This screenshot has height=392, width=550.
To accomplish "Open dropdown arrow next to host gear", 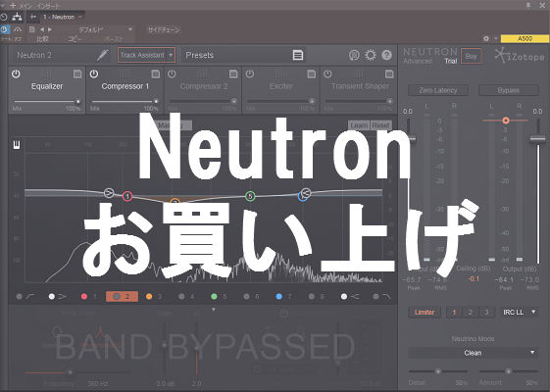I will click(496, 38).
